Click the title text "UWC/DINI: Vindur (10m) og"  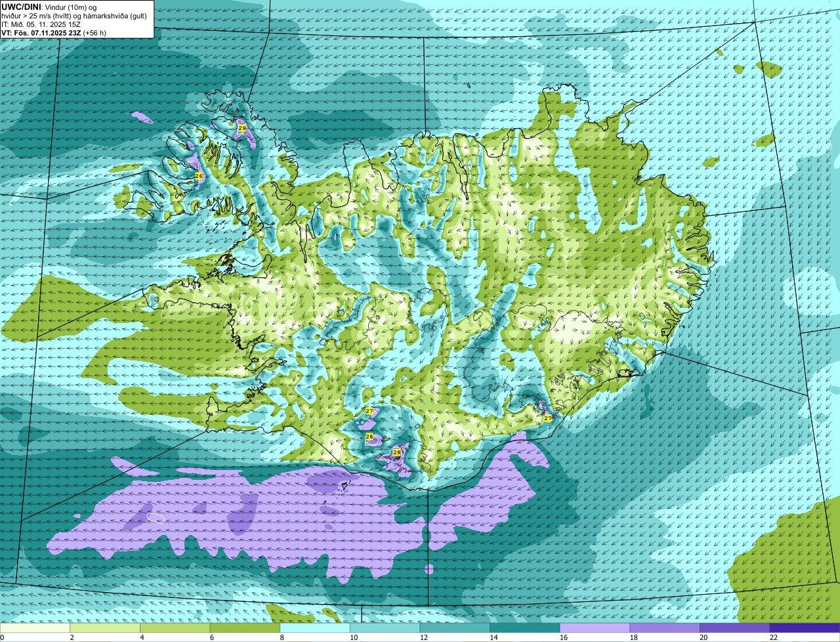tap(49, 7)
